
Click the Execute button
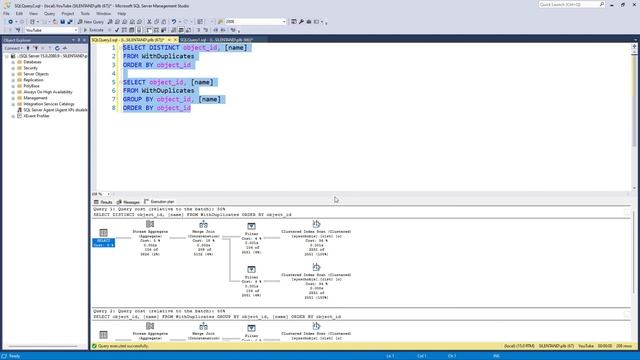(x=93, y=30)
